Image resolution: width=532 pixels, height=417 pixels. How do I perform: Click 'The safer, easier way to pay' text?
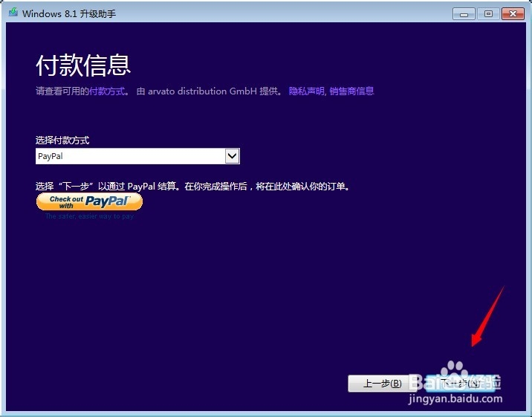click(x=90, y=216)
